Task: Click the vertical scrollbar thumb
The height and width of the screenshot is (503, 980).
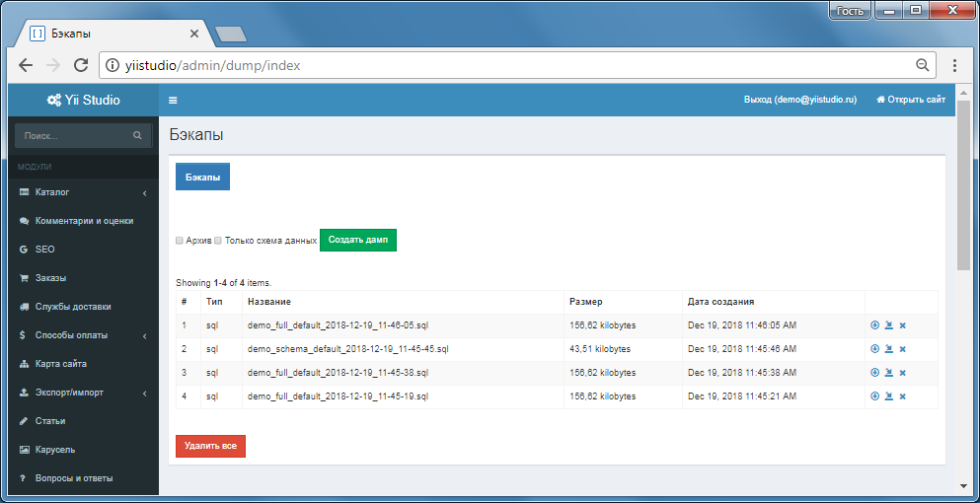Action: (962, 185)
